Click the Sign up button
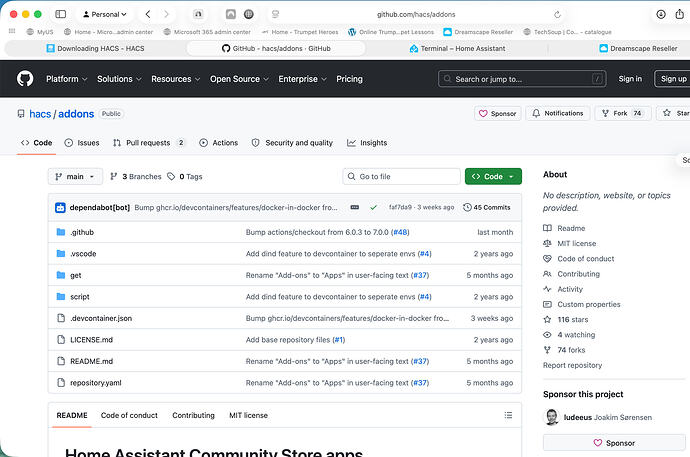690x457 pixels. pyautogui.click(x=673, y=79)
